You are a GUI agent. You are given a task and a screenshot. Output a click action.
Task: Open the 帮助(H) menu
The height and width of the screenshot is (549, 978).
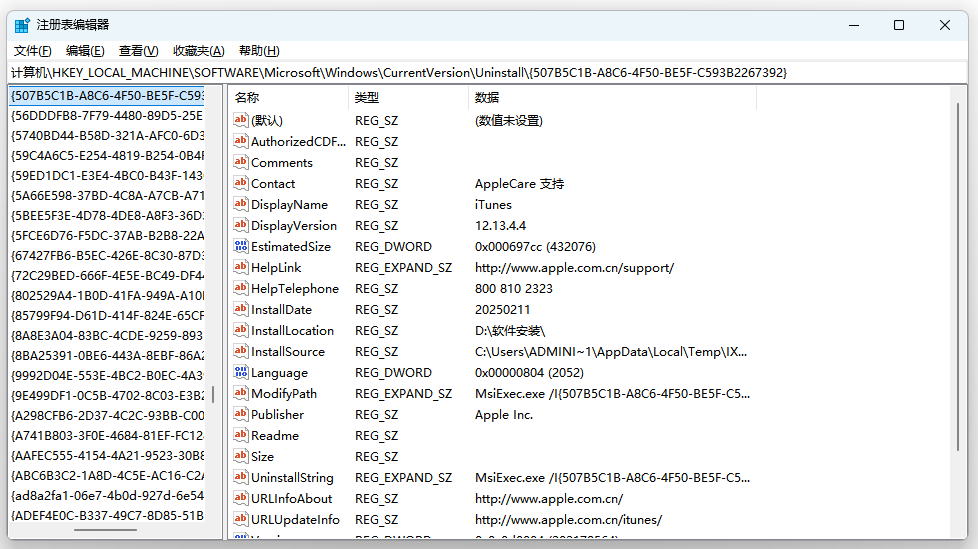[259, 51]
